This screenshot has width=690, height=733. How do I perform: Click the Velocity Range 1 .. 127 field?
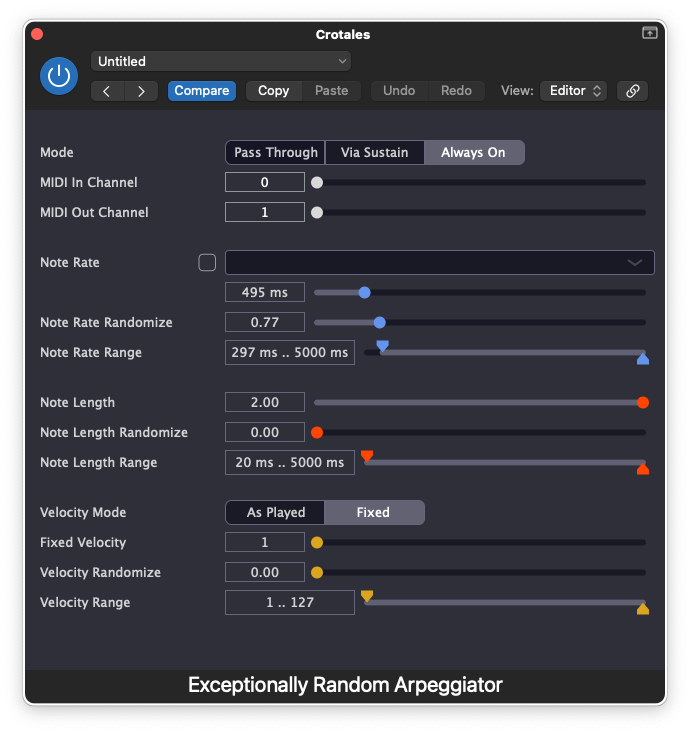click(x=290, y=602)
